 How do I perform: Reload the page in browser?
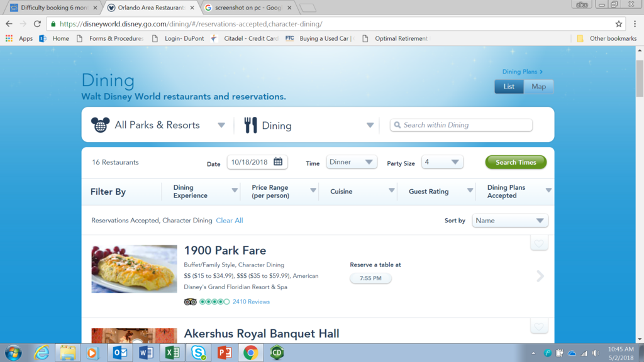pos(37,24)
